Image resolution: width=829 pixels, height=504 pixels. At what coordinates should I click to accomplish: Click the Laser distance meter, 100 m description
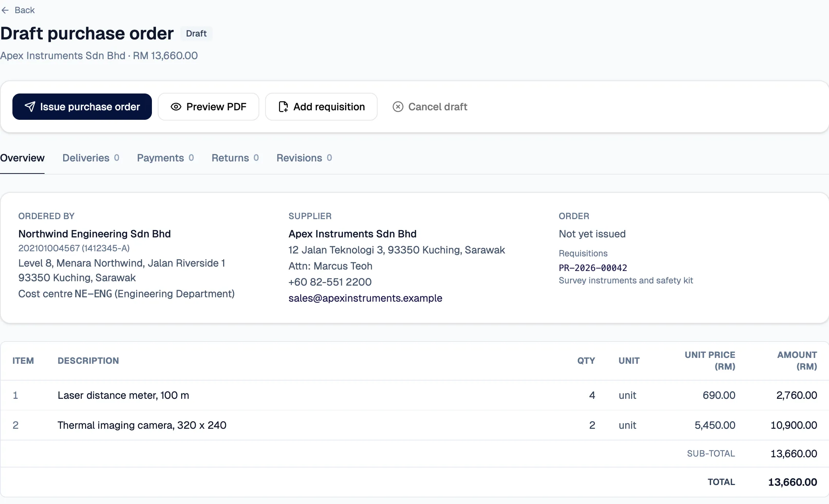123,395
